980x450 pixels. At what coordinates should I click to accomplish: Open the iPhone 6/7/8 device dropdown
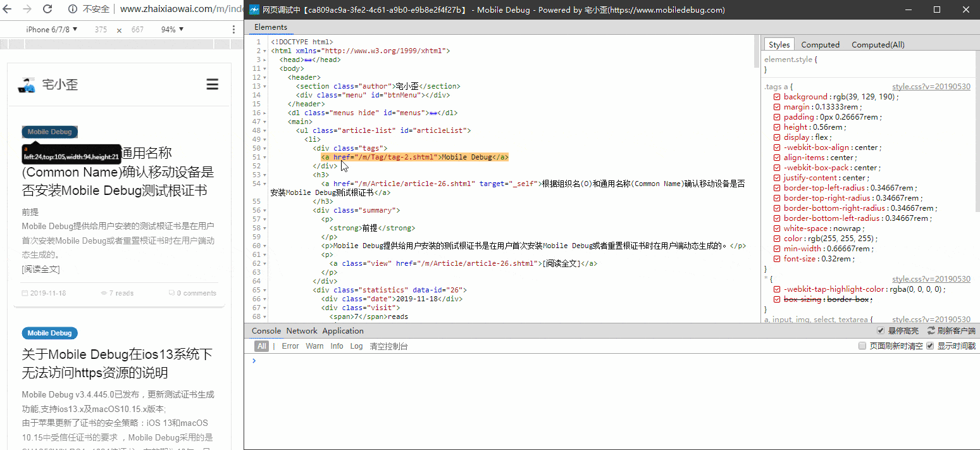(52, 30)
